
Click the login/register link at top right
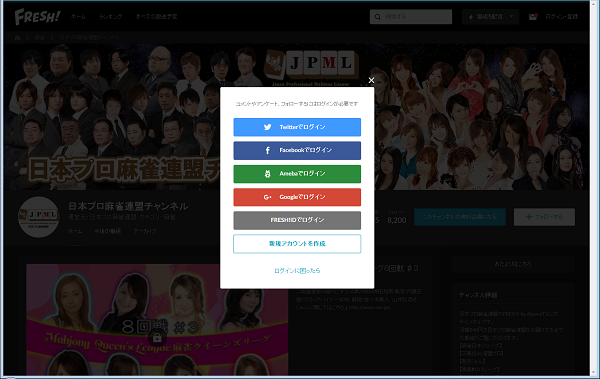coord(561,17)
